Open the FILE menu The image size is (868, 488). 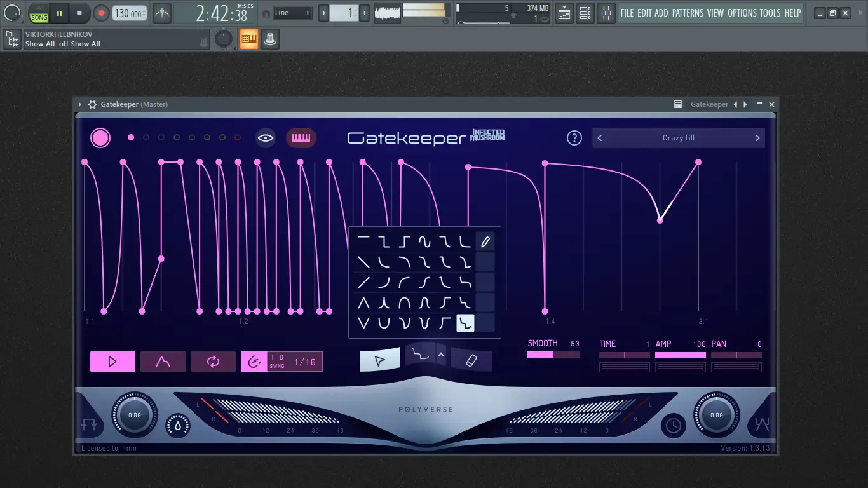click(x=627, y=13)
